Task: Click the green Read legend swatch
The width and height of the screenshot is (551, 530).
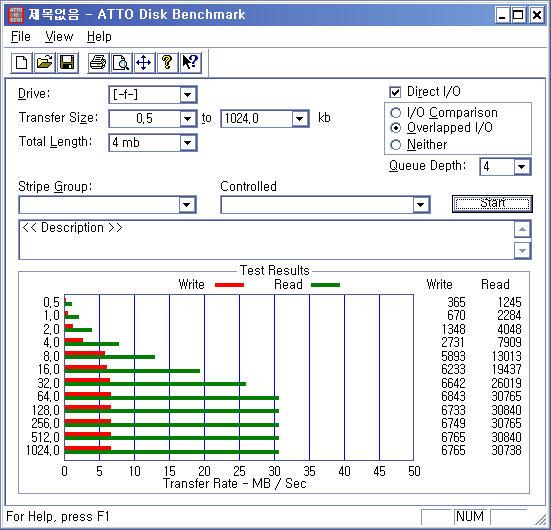Action: 325,285
